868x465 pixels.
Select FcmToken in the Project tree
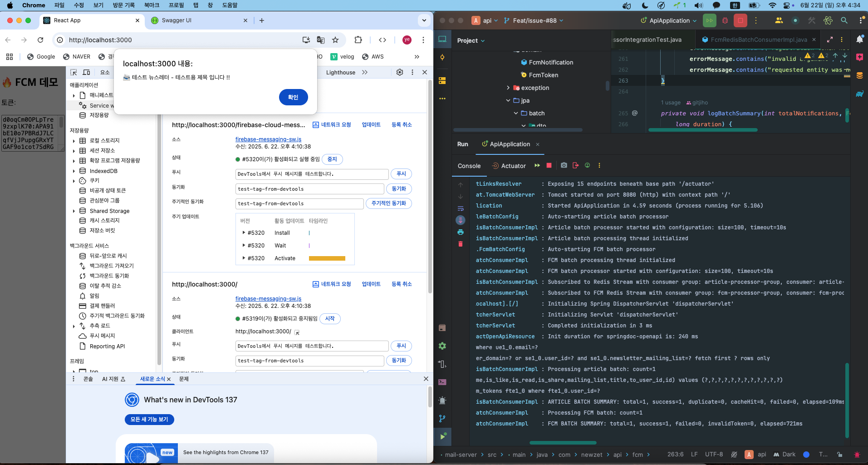(544, 75)
